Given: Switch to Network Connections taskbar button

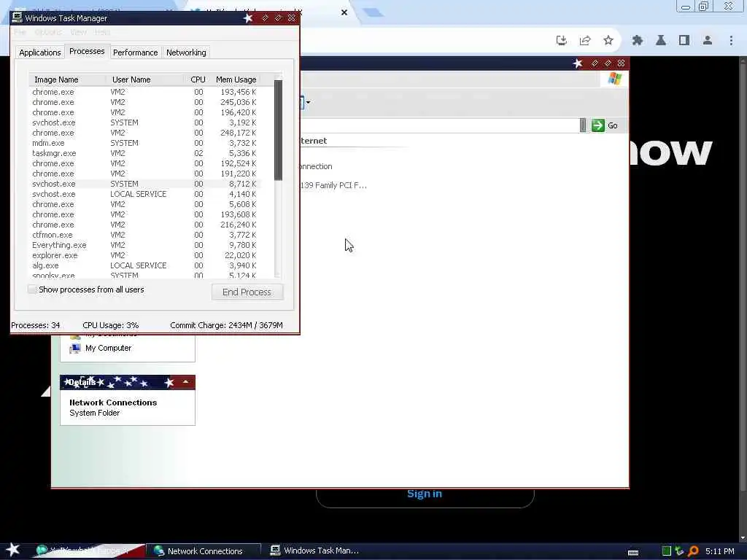Looking at the screenshot, I should pyautogui.click(x=203, y=551).
